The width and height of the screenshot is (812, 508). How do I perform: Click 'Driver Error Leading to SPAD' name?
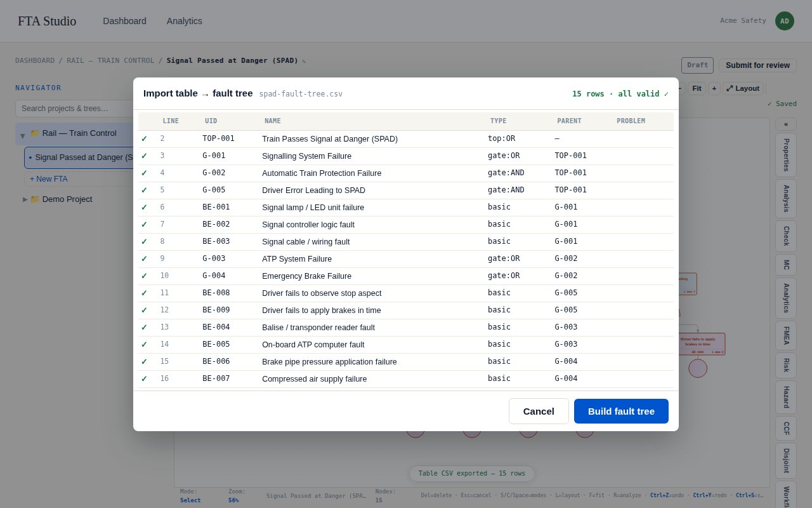(313, 190)
